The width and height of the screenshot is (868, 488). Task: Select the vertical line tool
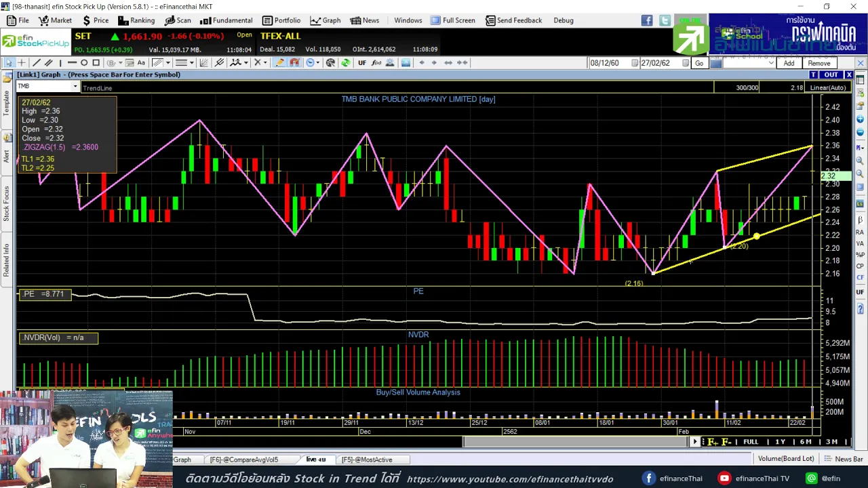(60, 62)
